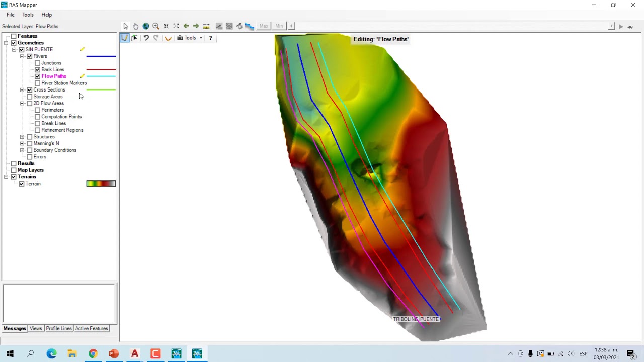Collapse the Rivers tree node
This screenshot has height=362, width=644.
coord(22,56)
